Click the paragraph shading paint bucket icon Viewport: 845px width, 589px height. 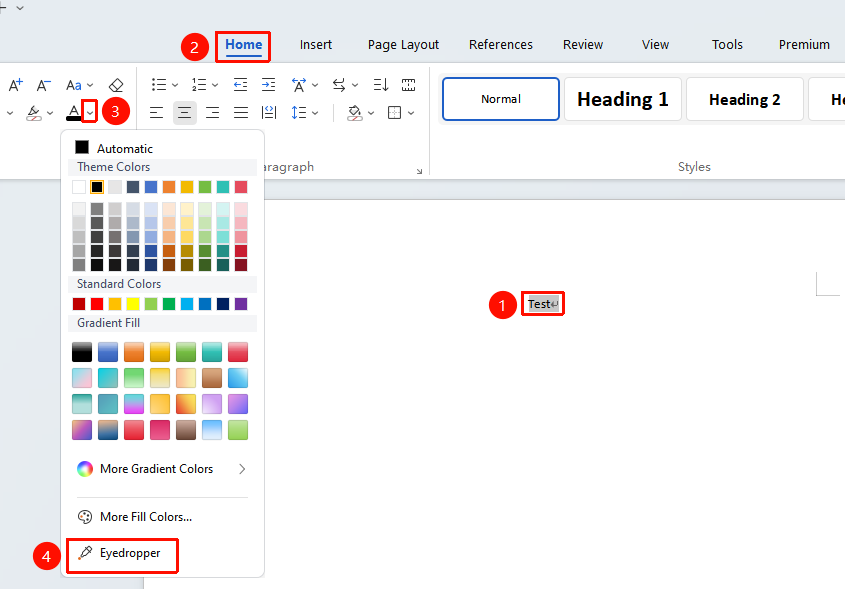pyautogui.click(x=355, y=113)
